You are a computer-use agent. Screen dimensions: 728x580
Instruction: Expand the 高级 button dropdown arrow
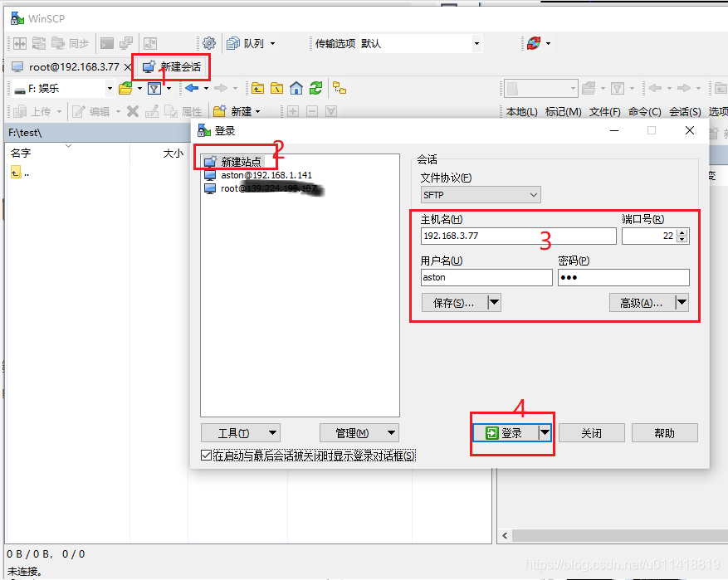(x=682, y=303)
